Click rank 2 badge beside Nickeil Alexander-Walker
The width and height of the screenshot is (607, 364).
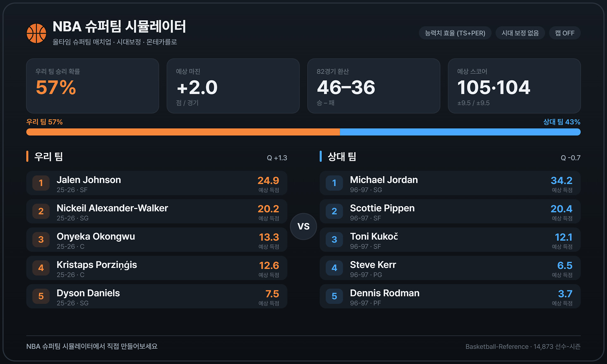coord(41,211)
